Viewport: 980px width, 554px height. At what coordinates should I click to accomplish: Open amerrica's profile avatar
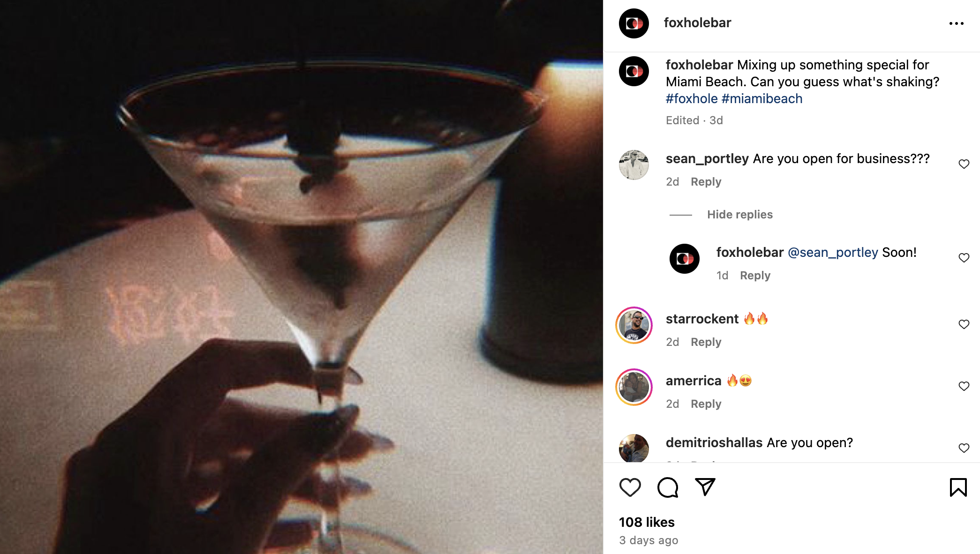pyautogui.click(x=634, y=387)
